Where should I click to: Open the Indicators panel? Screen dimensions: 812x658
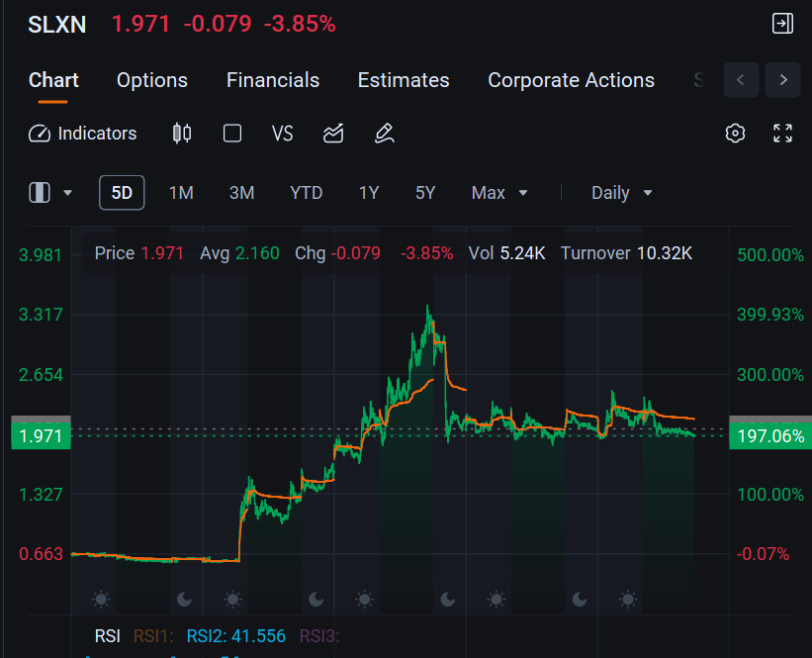[x=82, y=134]
